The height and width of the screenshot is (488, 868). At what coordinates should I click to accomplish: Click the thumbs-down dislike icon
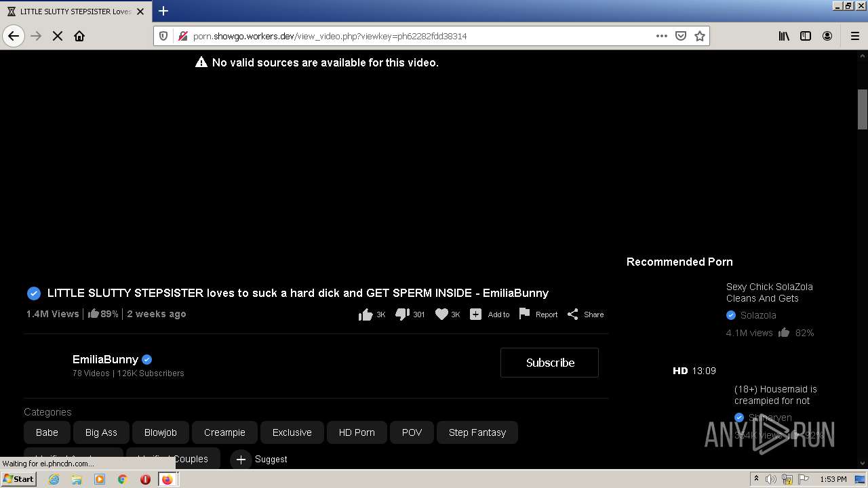(x=402, y=314)
